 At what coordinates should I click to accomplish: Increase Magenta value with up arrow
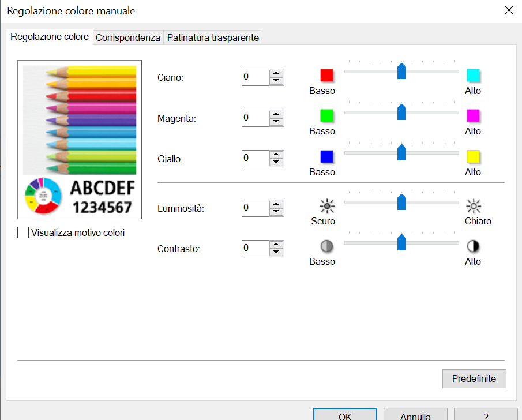coord(276,114)
